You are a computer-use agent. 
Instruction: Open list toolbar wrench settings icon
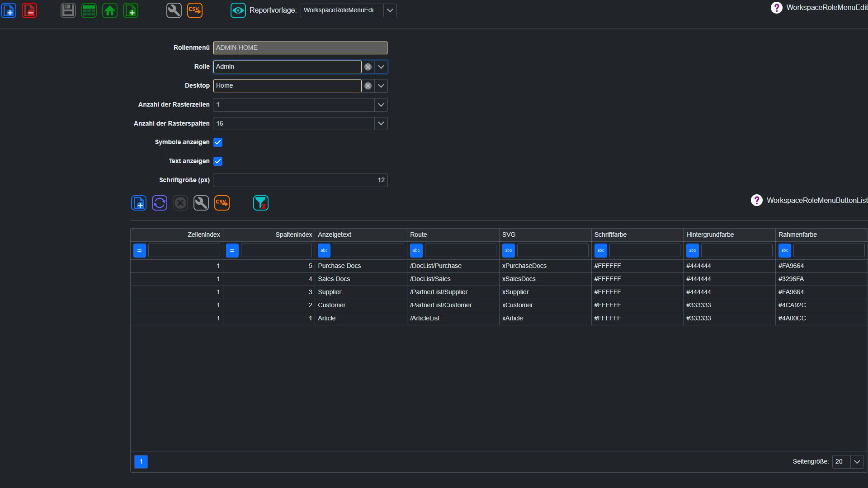(201, 203)
